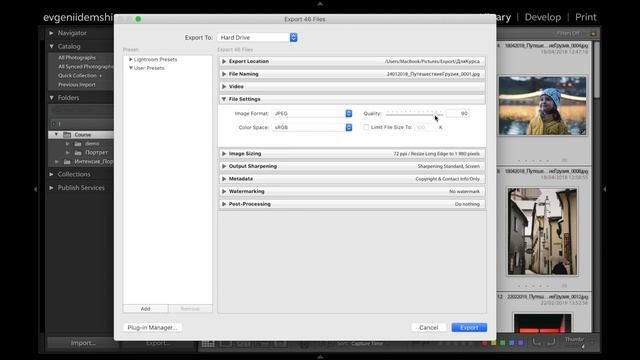640x360 pixels.
Task: Select the Портрет folder row
Action: coord(82,153)
